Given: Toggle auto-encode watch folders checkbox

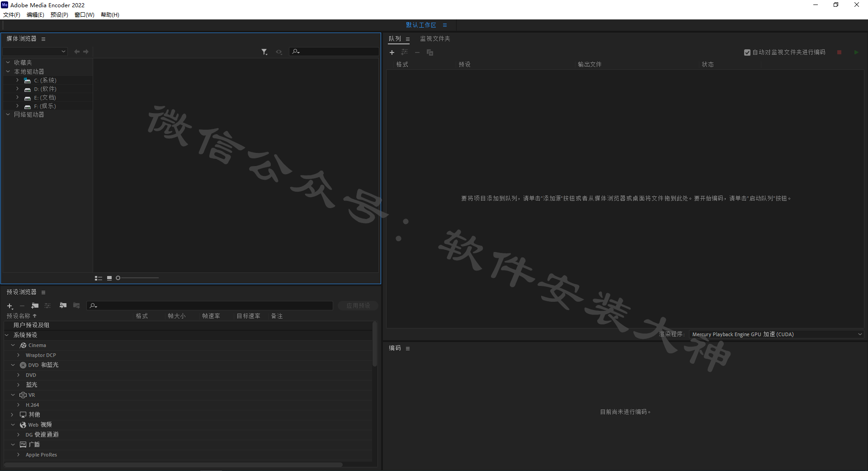Looking at the screenshot, I should click(747, 52).
